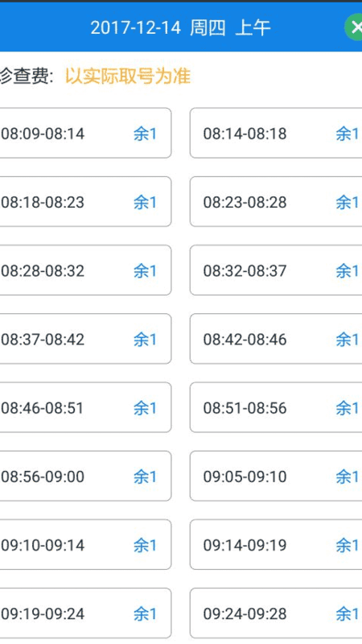Choose the 08:51-08:56 appointment slot
The image size is (362, 644).
[x=276, y=407]
